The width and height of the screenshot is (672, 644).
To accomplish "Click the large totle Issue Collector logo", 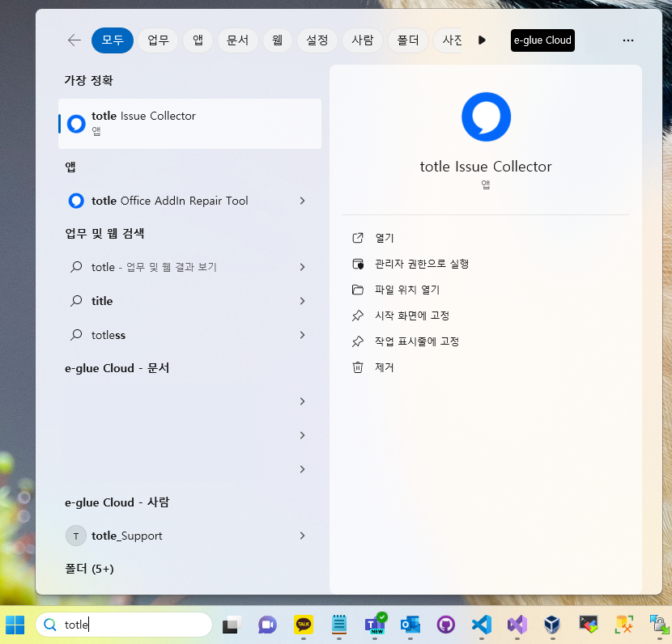I will (x=486, y=117).
